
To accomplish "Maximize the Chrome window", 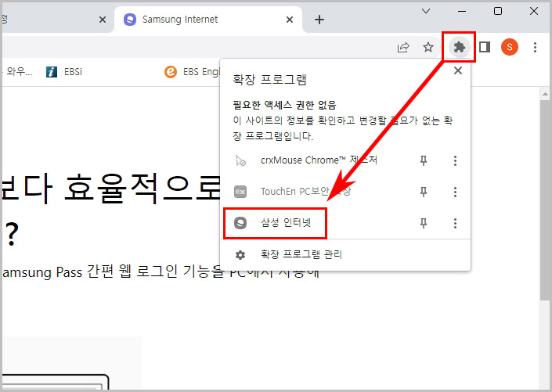I will click(x=498, y=11).
